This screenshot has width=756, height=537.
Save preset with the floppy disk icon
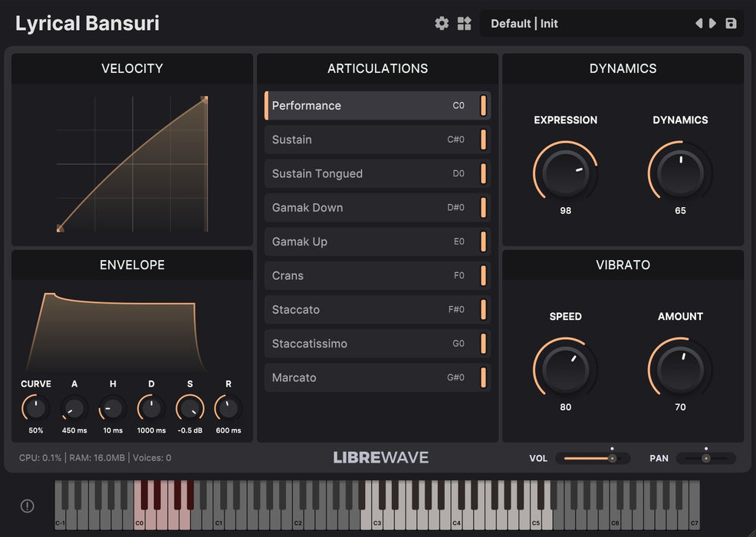[x=731, y=24]
